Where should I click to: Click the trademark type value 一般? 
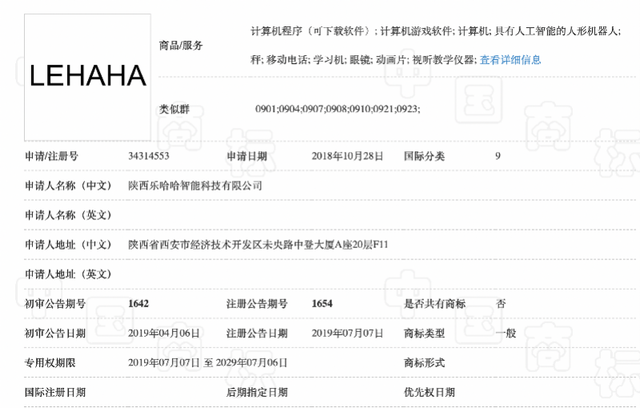pos(506,333)
